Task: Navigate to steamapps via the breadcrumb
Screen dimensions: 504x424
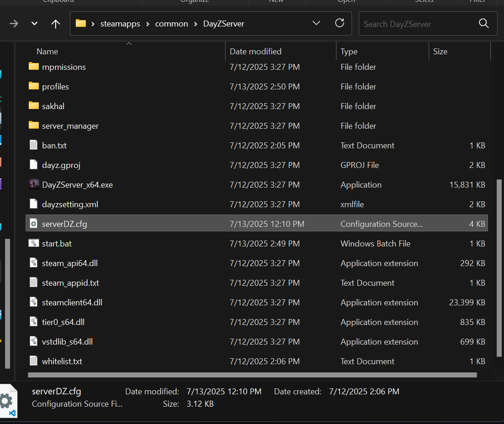Action: click(x=120, y=23)
